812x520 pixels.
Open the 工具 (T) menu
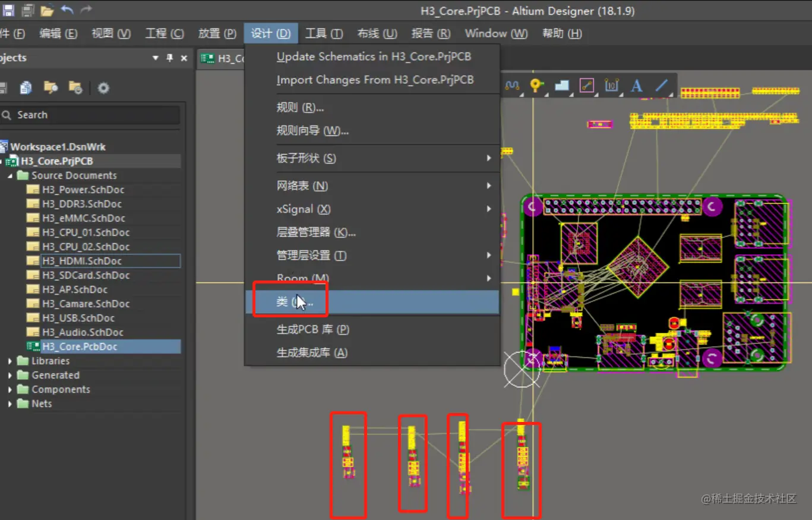tap(324, 33)
